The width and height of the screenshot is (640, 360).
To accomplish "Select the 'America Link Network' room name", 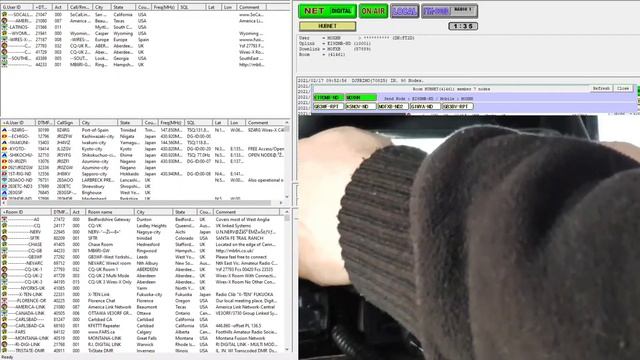I will pos(110,307).
